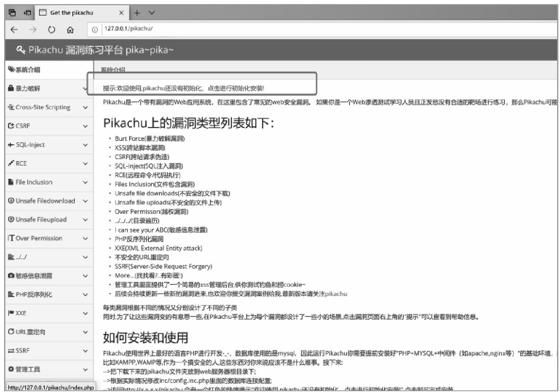The height and width of the screenshot is (392, 560).
Task: Expand the Unsafe Filedownload chevron
Action: pyautogui.click(x=85, y=201)
